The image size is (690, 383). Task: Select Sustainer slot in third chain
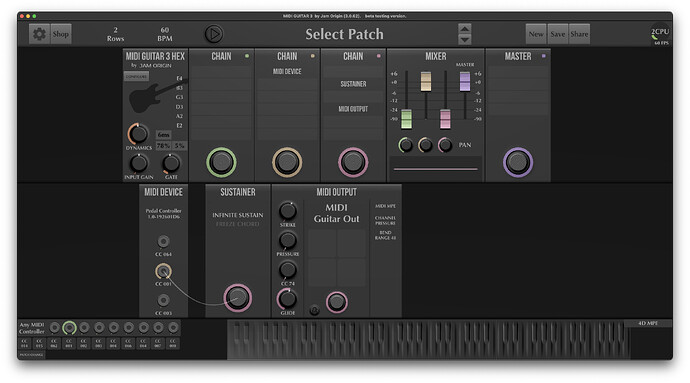[x=353, y=84]
